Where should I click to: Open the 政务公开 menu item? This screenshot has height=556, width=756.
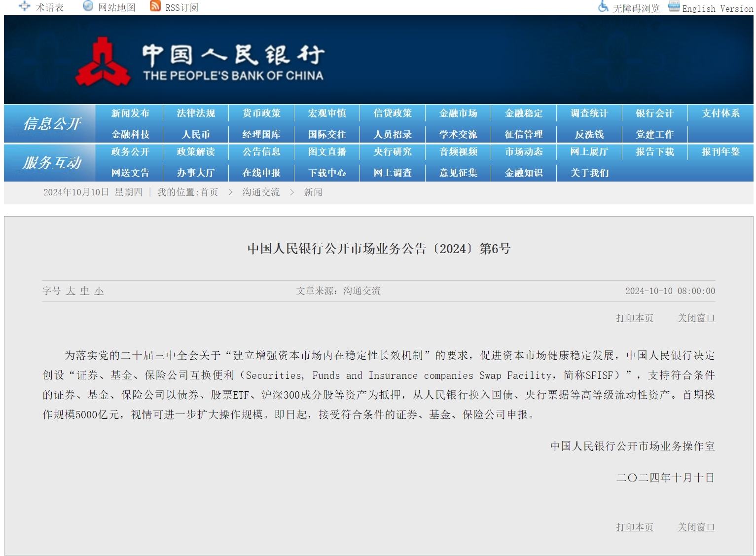(x=130, y=151)
